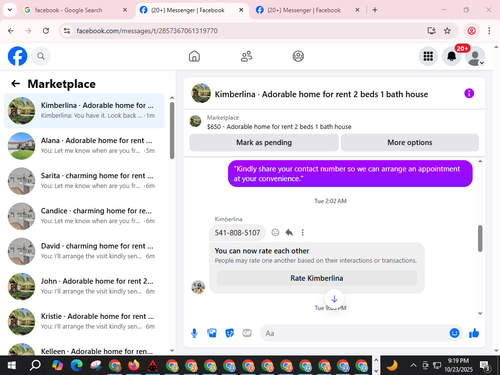The height and width of the screenshot is (375, 500).
Task: Open the Notifications bell icon
Action: point(451,56)
